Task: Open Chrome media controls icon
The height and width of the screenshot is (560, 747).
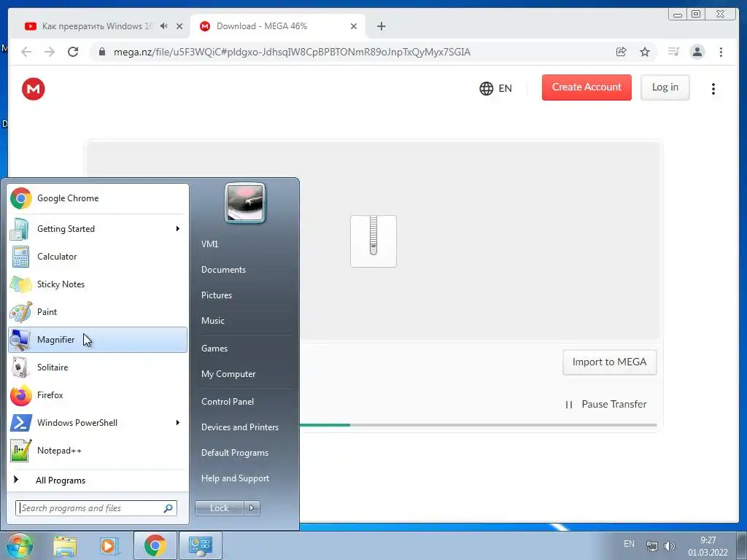Action: point(673,52)
